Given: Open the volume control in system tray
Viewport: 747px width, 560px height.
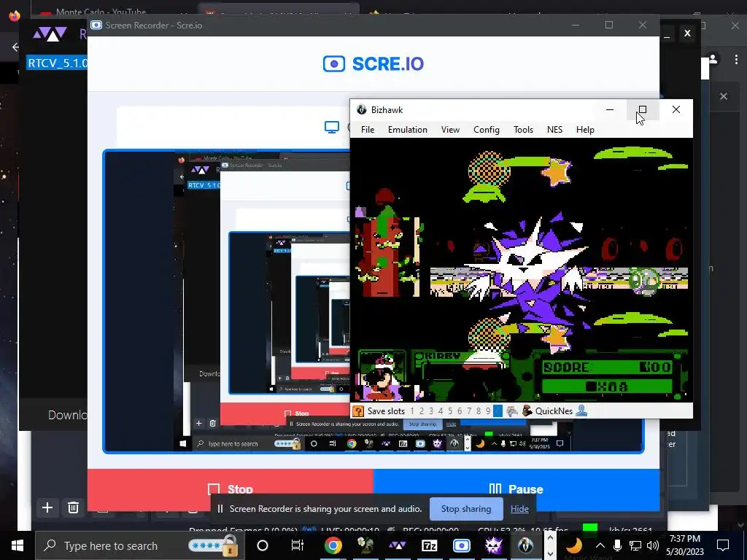Looking at the screenshot, I should click(x=653, y=545).
